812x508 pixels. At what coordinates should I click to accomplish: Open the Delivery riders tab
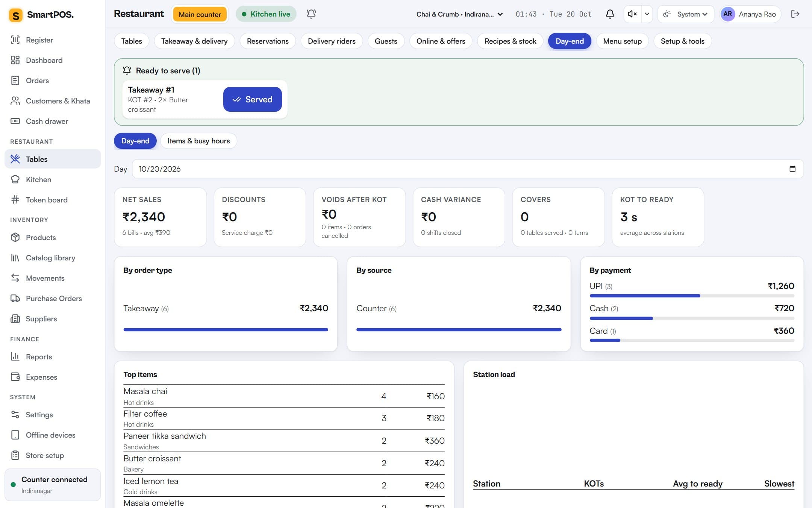coord(332,41)
